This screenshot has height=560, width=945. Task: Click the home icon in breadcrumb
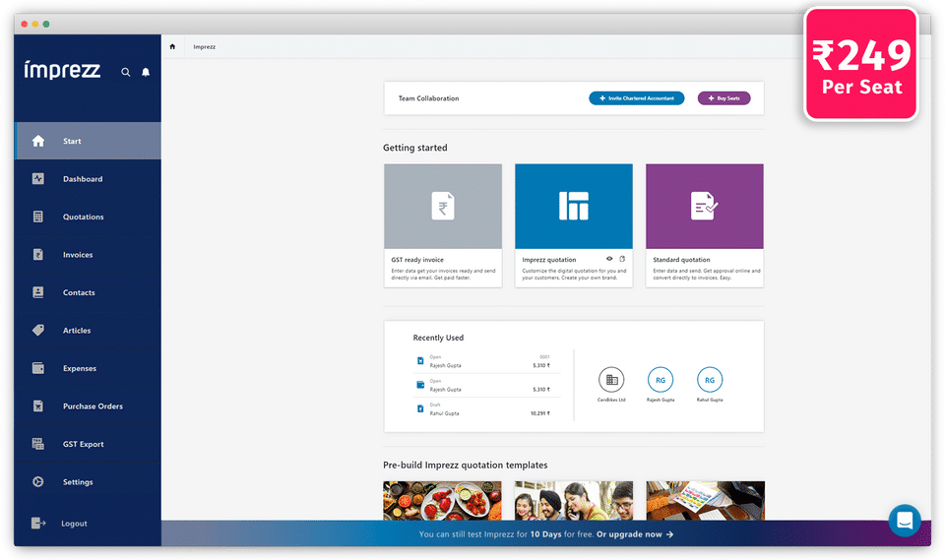(172, 46)
